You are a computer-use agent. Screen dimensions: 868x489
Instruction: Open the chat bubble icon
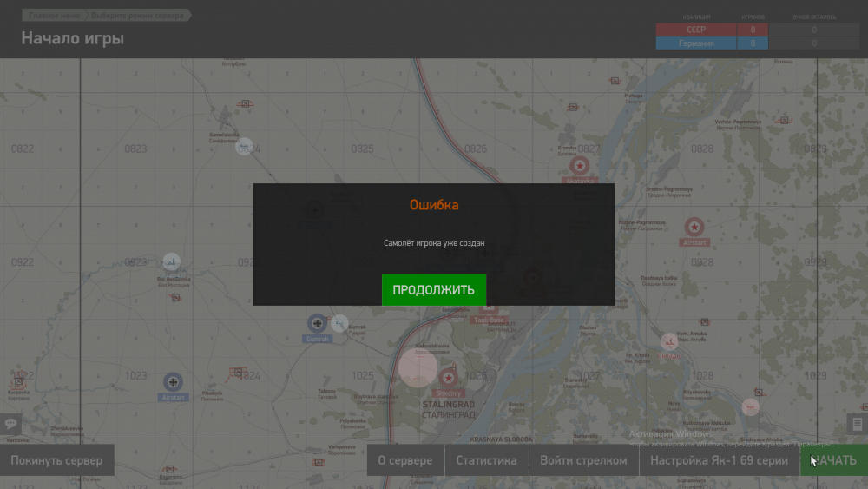tap(10, 424)
